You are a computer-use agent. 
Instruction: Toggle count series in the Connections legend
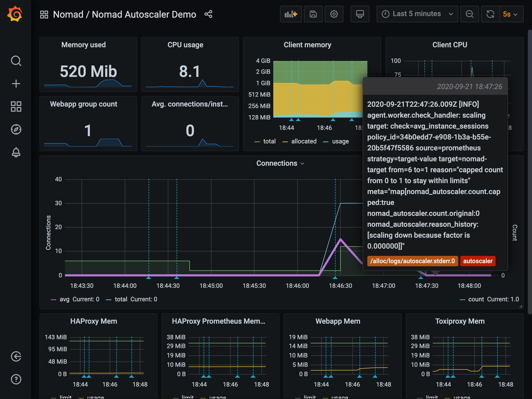476,299
